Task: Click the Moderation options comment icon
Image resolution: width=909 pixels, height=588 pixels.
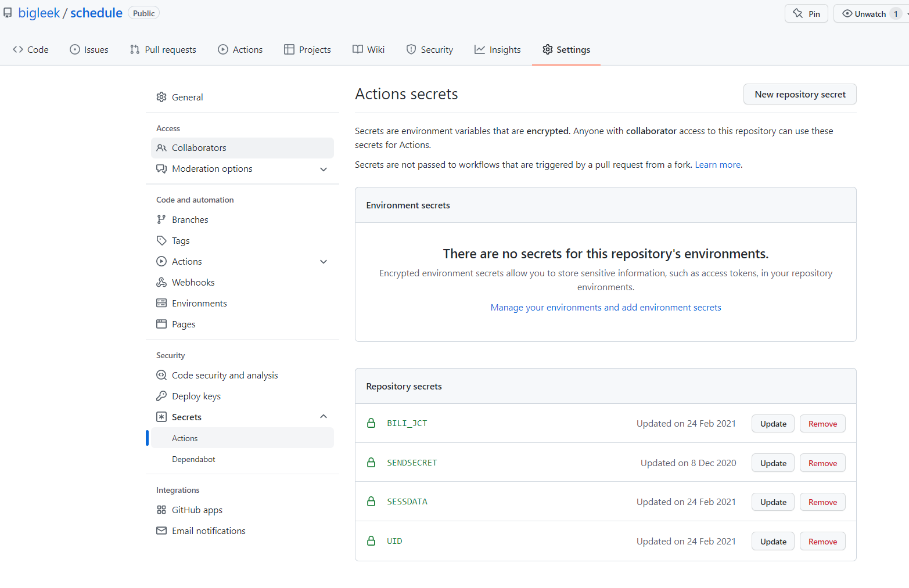Action: (161, 168)
